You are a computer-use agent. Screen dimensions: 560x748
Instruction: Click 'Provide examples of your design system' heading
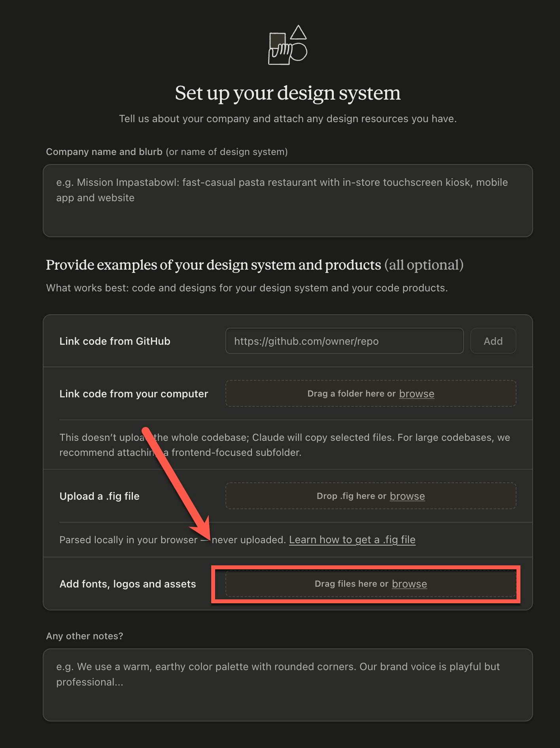[214, 265]
